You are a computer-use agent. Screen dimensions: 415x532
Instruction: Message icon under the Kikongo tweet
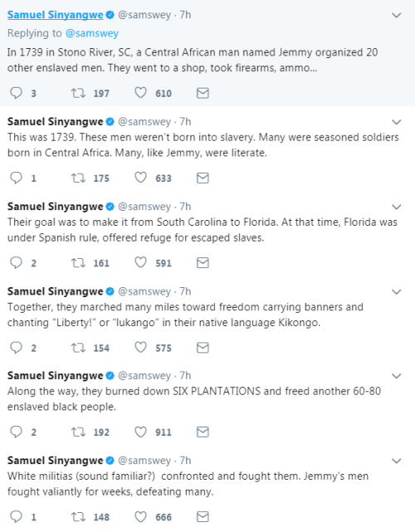(203, 348)
